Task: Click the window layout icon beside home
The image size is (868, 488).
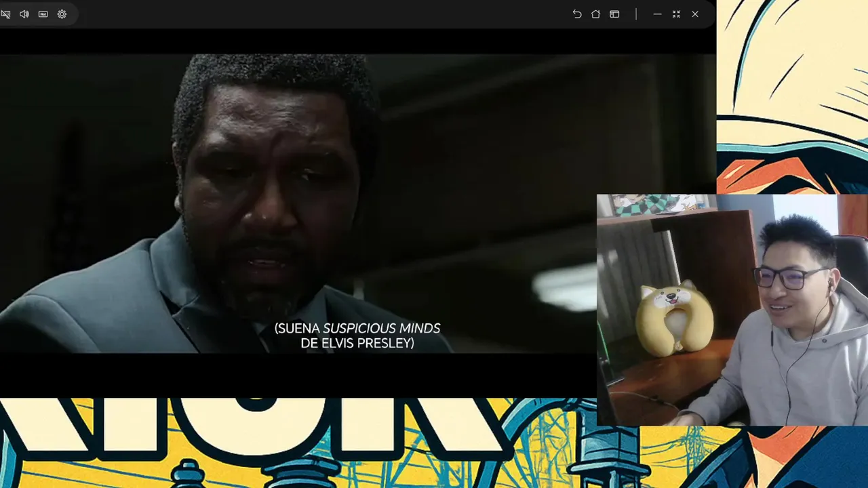Action: click(x=614, y=14)
